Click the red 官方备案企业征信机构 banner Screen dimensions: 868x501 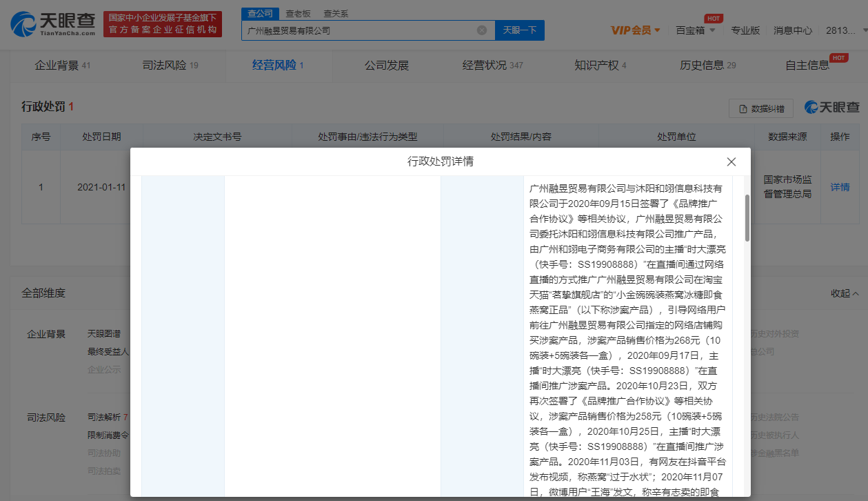click(163, 24)
